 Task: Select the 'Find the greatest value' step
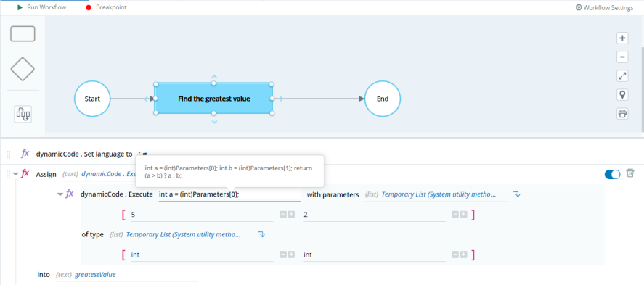(213, 99)
